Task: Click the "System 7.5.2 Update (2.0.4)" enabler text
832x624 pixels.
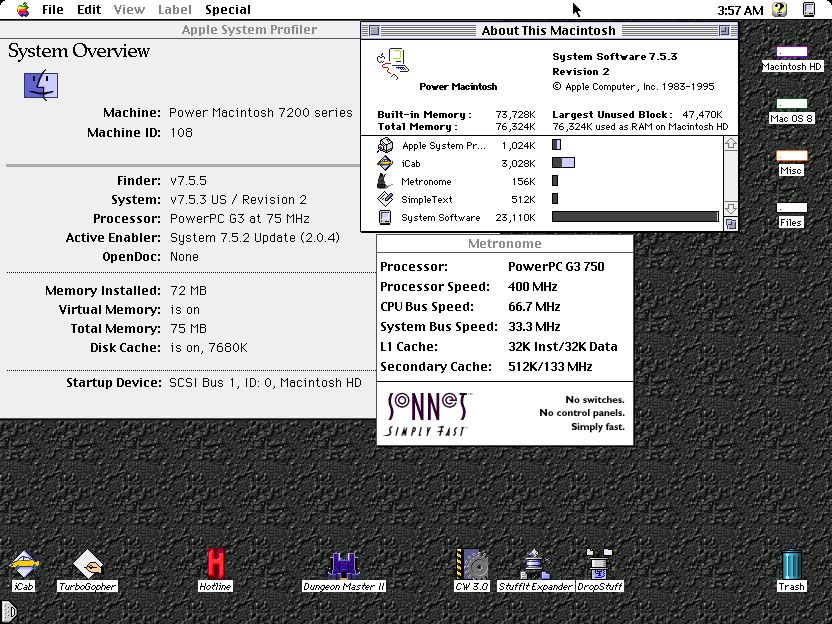Action: pyautogui.click(x=255, y=238)
